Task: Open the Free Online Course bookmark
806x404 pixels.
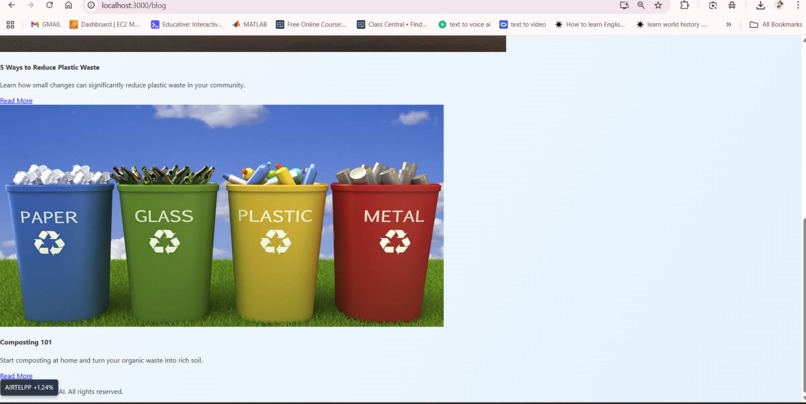Action: pos(312,24)
